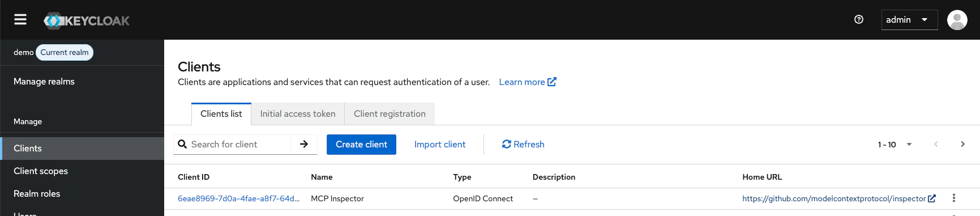Click the Manage section label

(x=28, y=121)
